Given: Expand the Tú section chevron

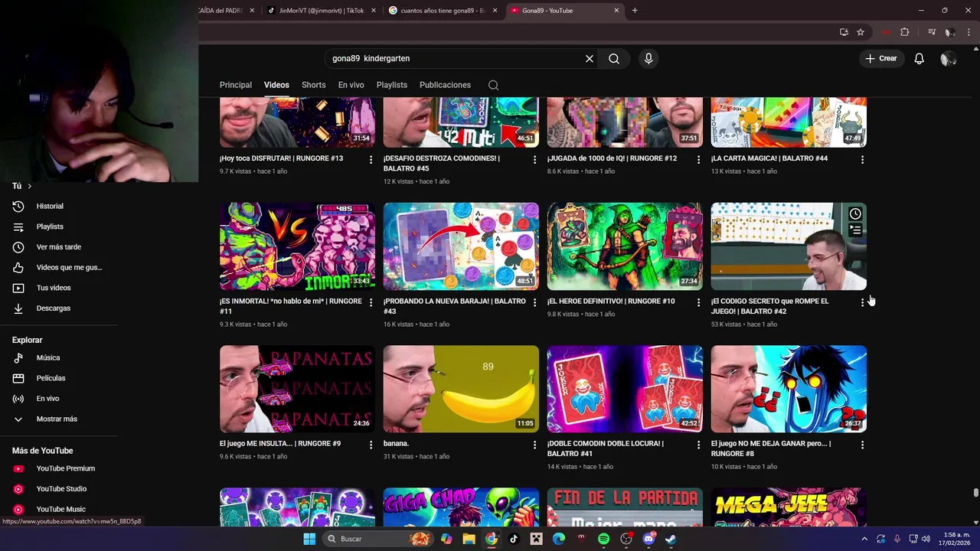Looking at the screenshot, I should (30, 186).
